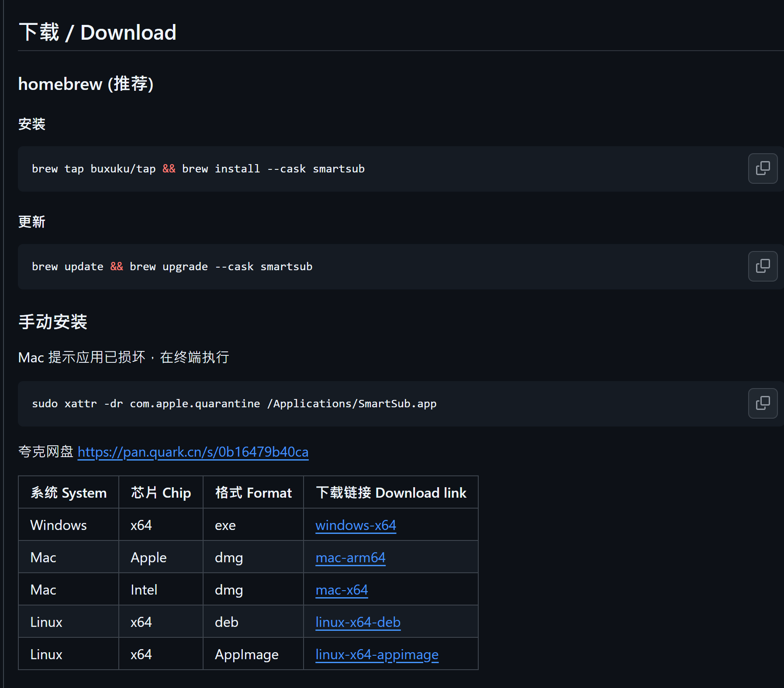Viewport: 784px width, 688px height.
Task: Click the 安装 subheading
Action: 32,124
